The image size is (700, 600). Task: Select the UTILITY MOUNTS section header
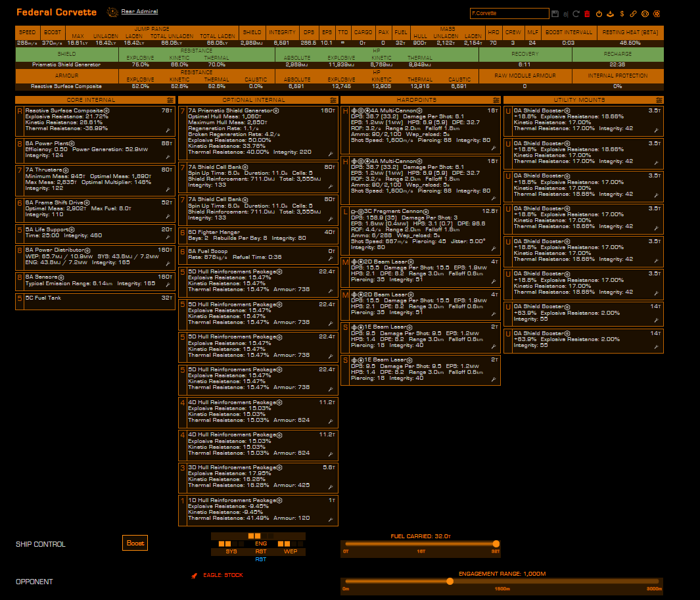click(579, 100)
